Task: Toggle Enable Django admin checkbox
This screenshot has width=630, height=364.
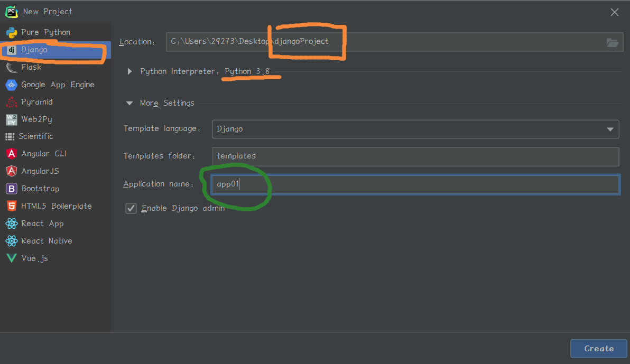Action: [131, 208]
